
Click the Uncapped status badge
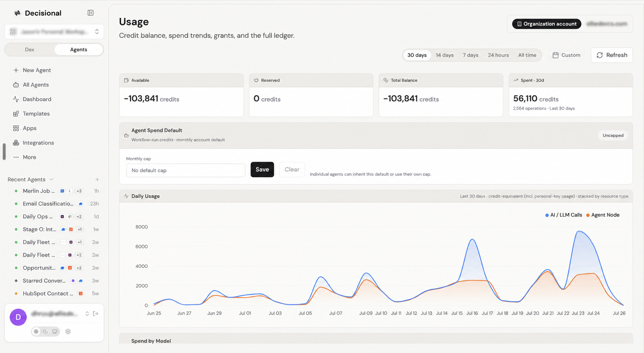click(613, 135)
